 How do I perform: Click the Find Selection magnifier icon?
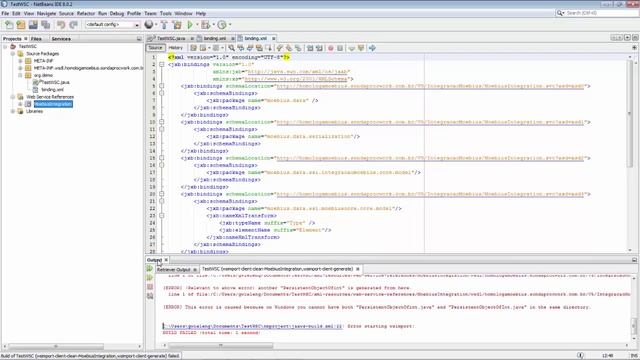(x=231, y=48)
